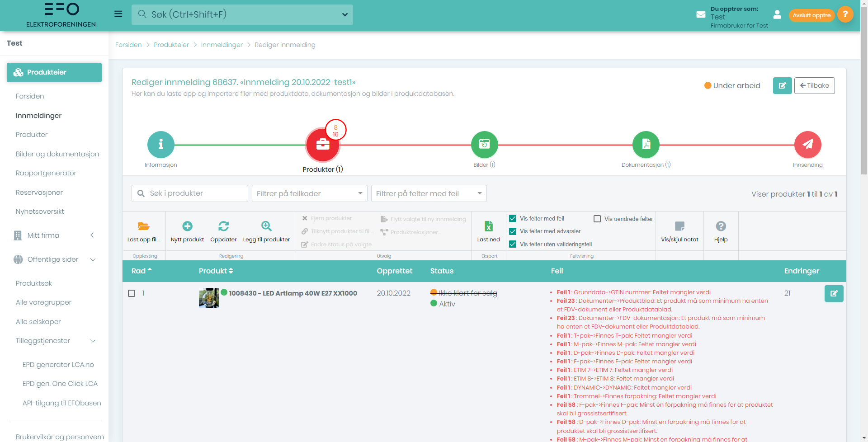Open the Hjelp question mark icon
This screenshot has height=442, width=868.
(721, 226)
